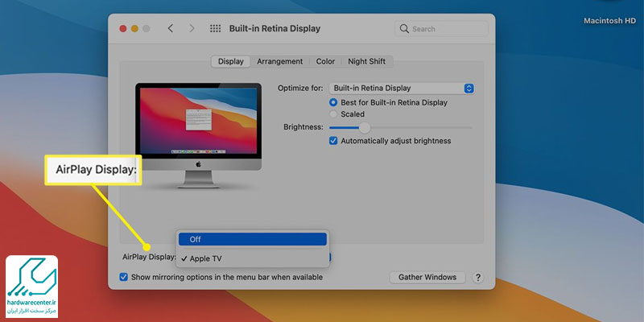Click the Gather Windows button
The height and width of the screenshot is (322, 644).
427,277
